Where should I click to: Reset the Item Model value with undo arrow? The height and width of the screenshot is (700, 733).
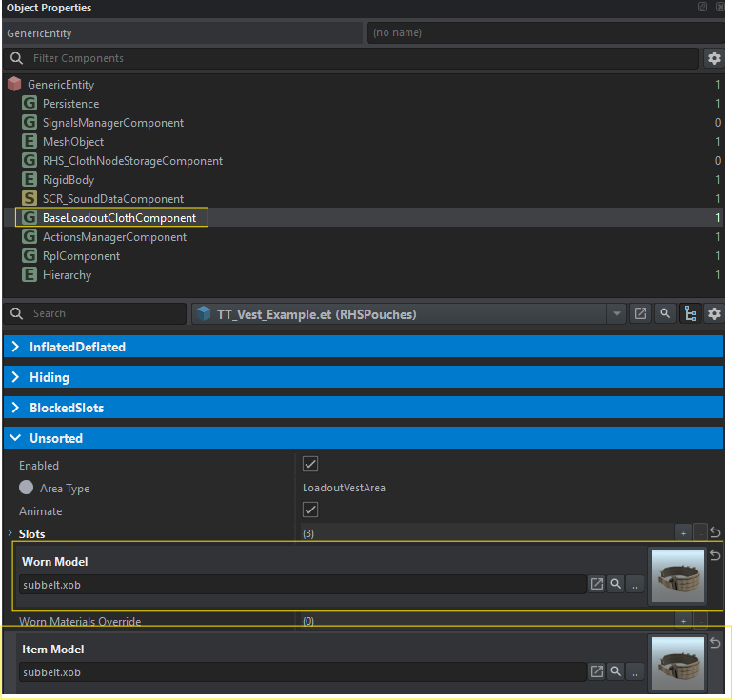[x=715, y=643]
